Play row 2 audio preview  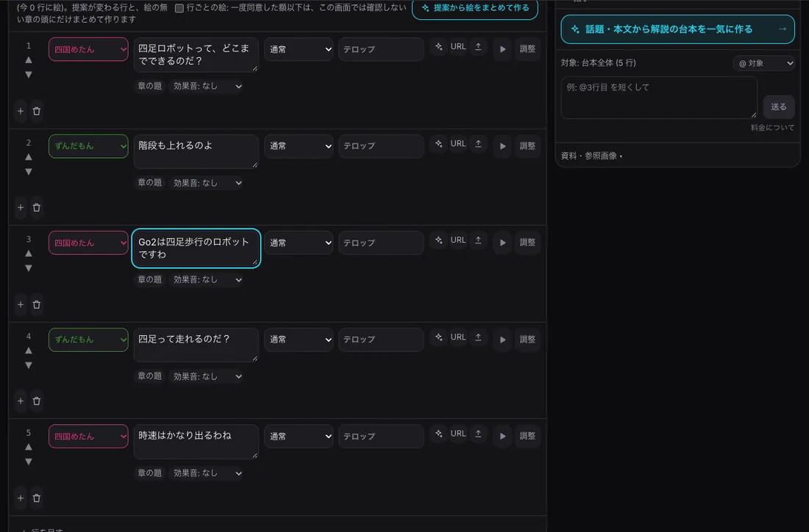point(502,146)
